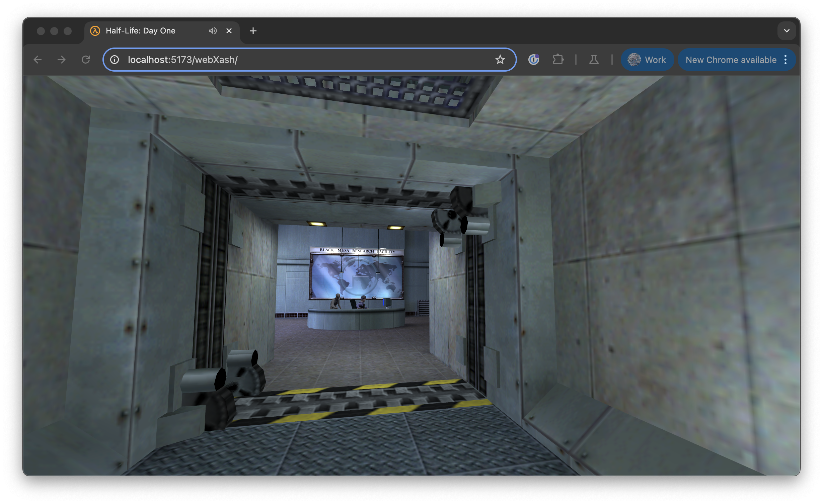Click the standing scientist behind the desk
This screenshot has height=504, width=823.
(x=336, y=301)
